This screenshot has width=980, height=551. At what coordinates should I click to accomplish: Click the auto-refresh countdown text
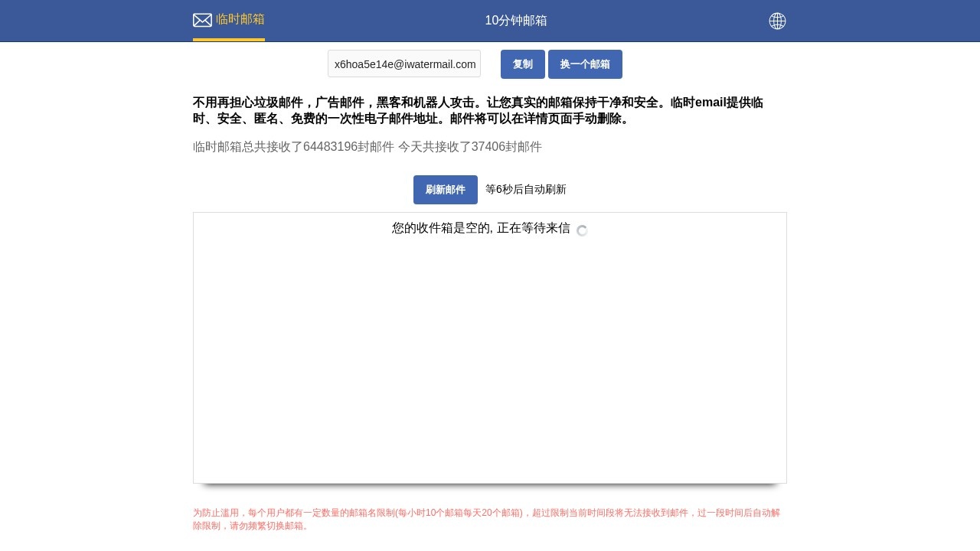click(526, 189)
